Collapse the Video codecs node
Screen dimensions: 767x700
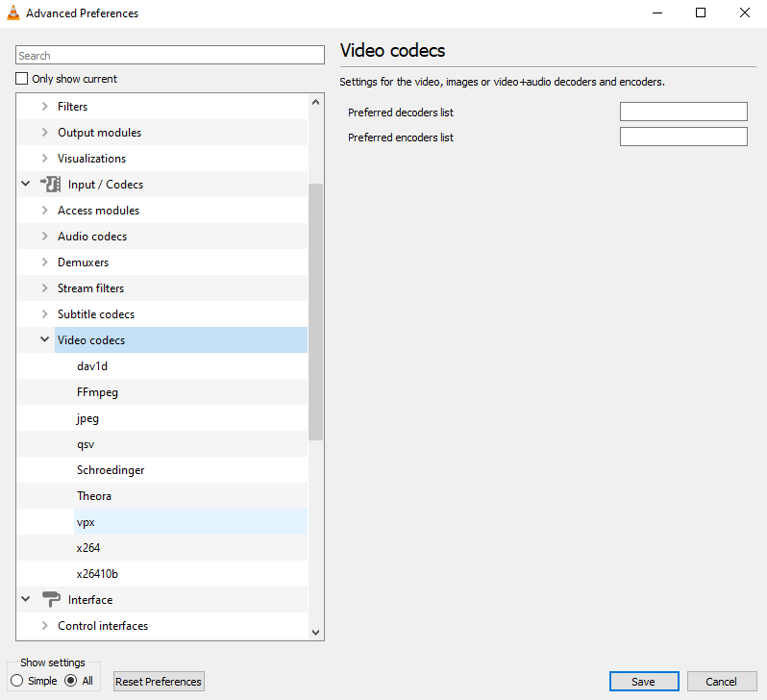click(x=45, y=339)
